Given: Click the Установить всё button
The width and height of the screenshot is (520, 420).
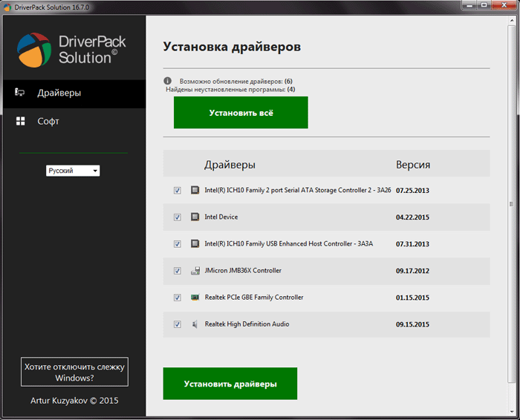Looking at the screenshot, I should (x=241, y=113).
